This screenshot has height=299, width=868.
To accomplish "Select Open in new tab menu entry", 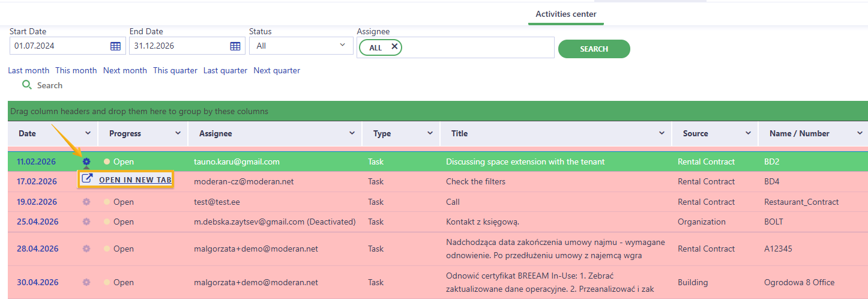I will coord(126,179).
